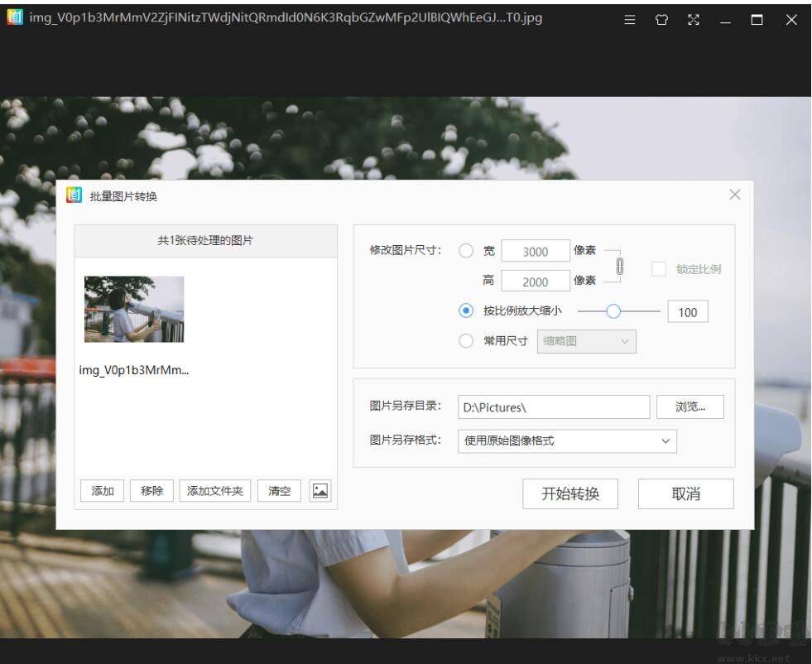Open the 常用尺寸 dropdown showing 缩略图

[x=585, y=341]
